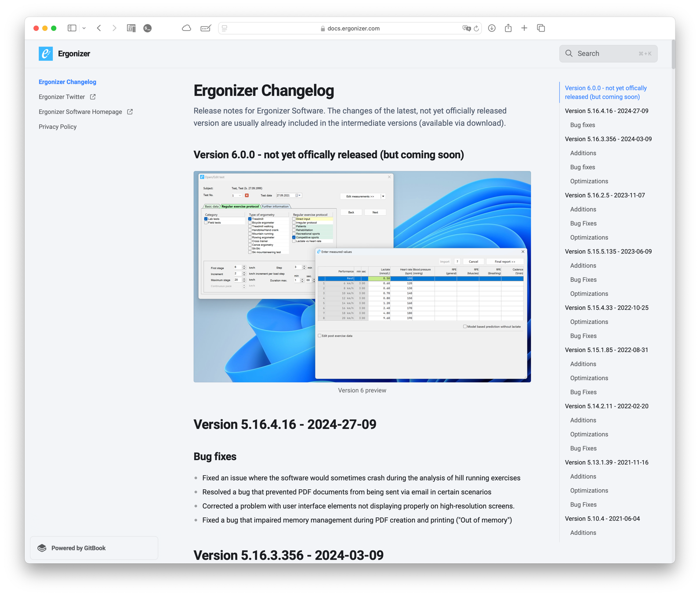This screenshot has height=596, width=700.
Task: Open the Privacy Policy page
Action: (58, 127)
